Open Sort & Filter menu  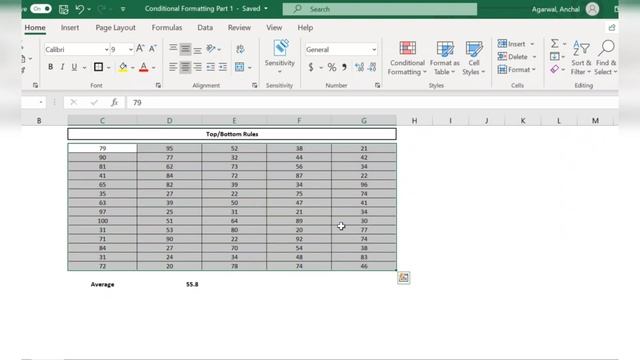pos(581,58)
